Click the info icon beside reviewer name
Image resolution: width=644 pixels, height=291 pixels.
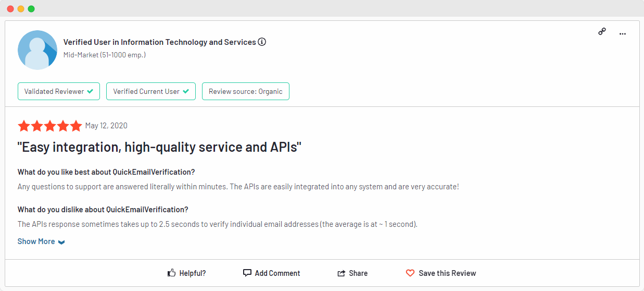pos(262,42)
